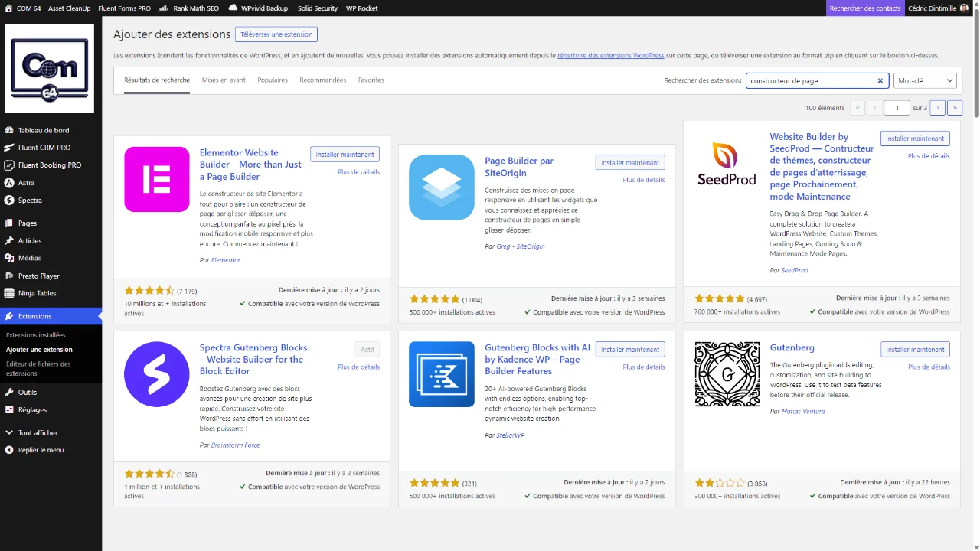Click the current page number field
Image resolution: width=980 pixels, height=551 pixels.
(897, 108)
